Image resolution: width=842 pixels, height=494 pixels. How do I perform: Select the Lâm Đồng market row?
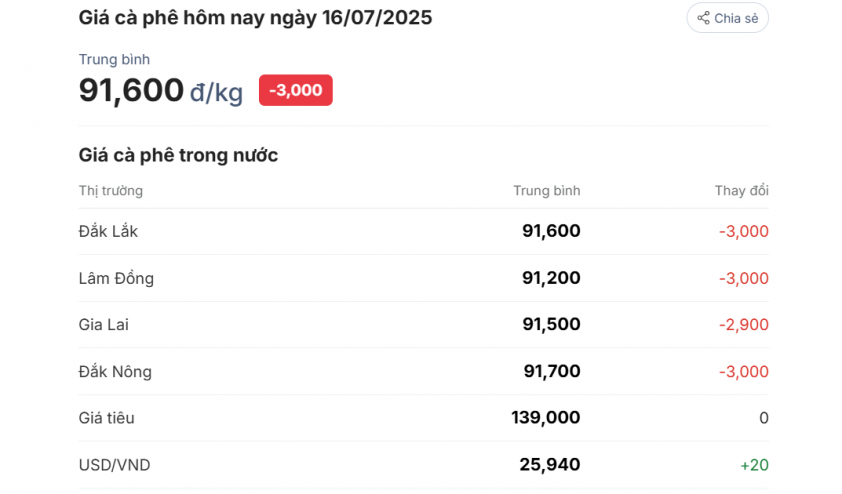pyautogui.click(x=424, y=278)
